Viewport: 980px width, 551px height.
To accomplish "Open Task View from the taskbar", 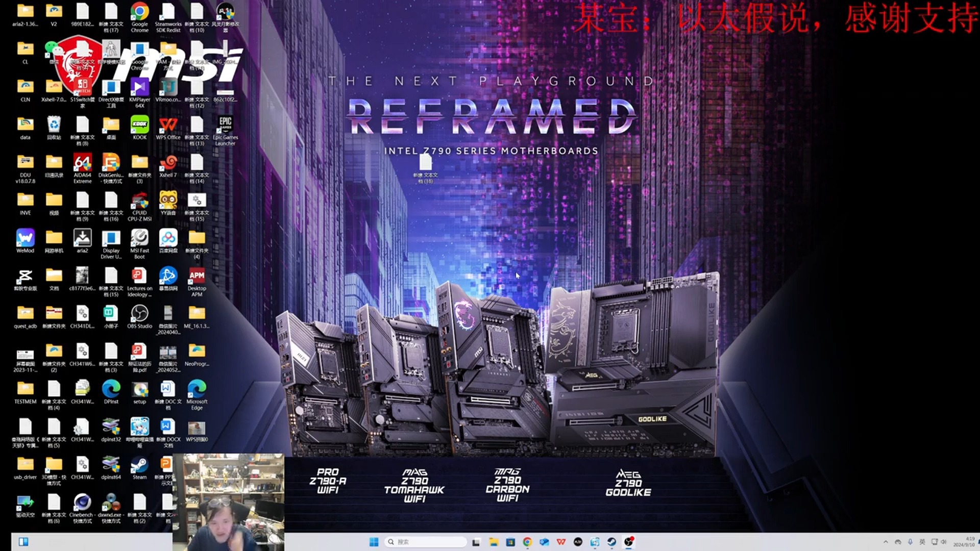I will pyautogui.click(x=476, y=542).
